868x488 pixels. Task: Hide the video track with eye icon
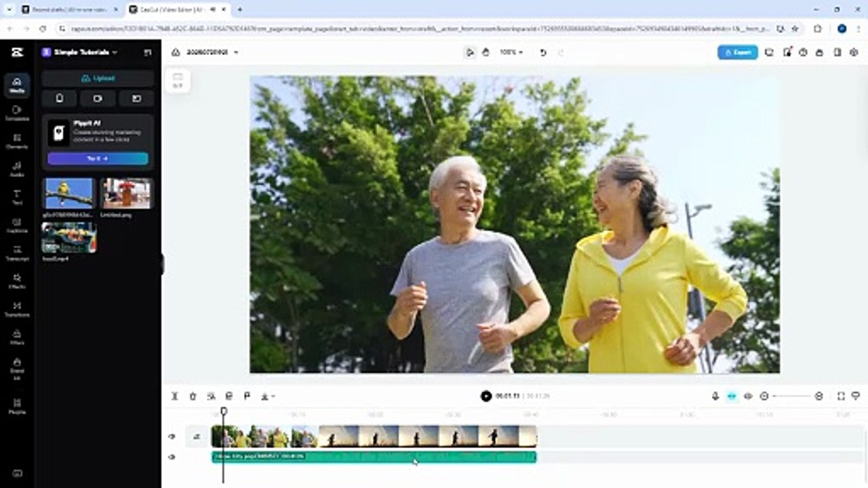(x=172, y=436)
